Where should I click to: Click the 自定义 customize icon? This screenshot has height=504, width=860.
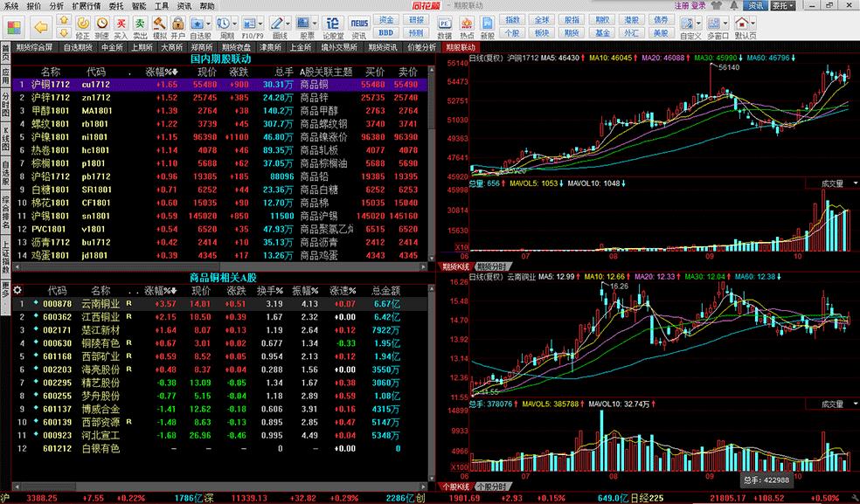[687, 27]
